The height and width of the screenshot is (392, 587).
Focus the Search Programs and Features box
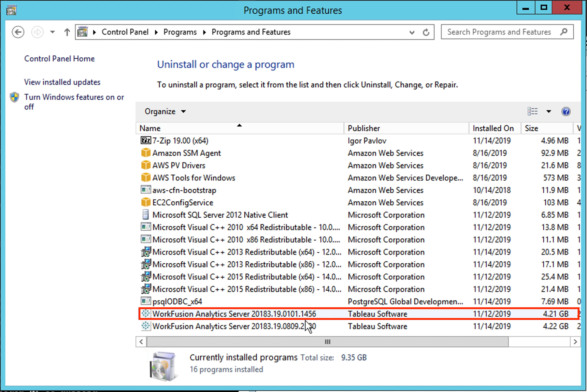(507, 32)
